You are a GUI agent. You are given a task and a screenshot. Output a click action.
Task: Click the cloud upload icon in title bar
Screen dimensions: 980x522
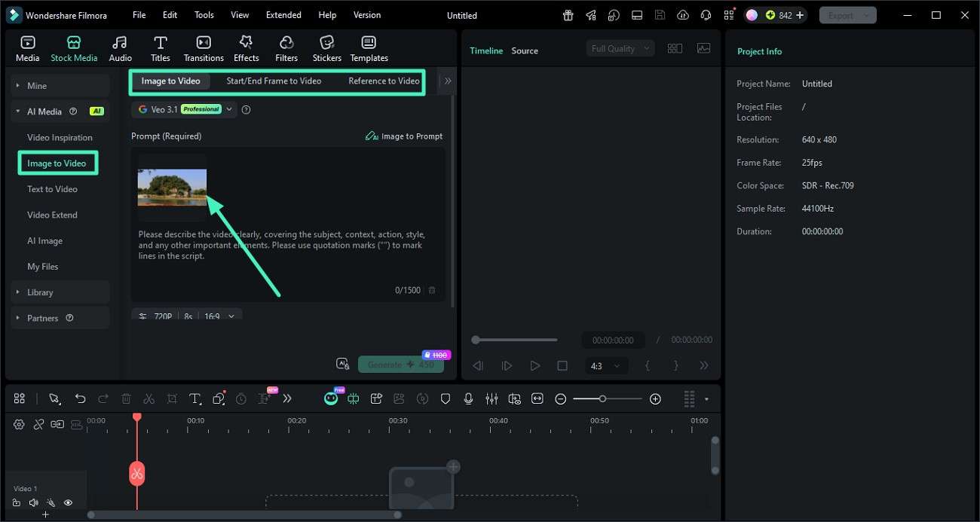point(683,15)
